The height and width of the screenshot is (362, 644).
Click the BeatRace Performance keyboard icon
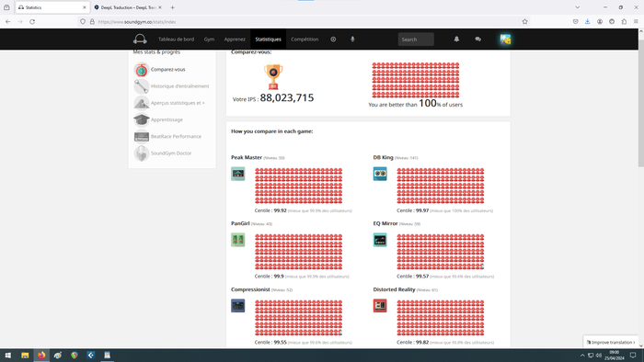coord(142,137)
